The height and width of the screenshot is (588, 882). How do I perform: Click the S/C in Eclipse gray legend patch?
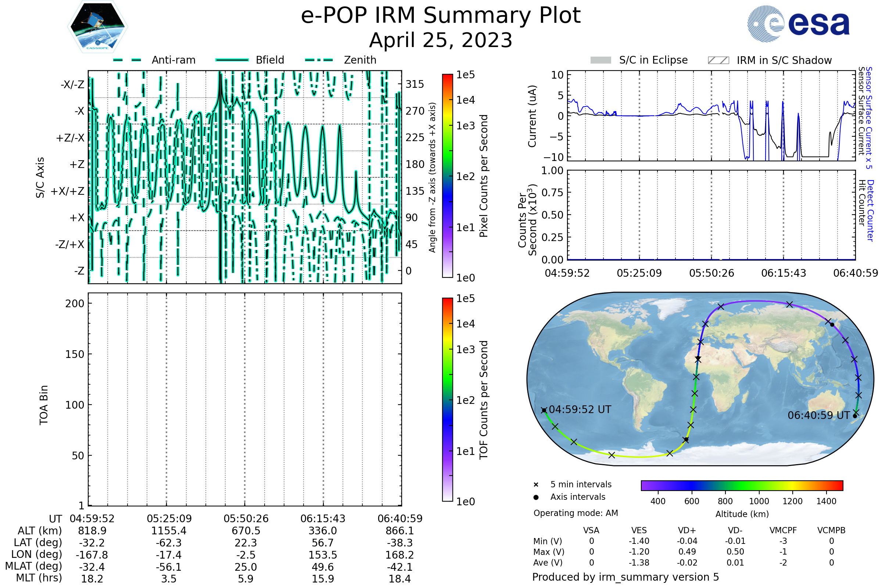(600, 60)
